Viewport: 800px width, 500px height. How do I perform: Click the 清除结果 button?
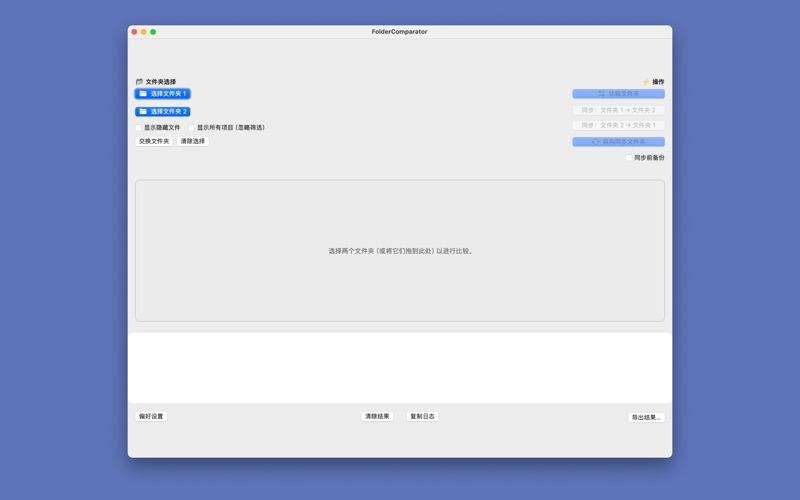pos(377,416)
